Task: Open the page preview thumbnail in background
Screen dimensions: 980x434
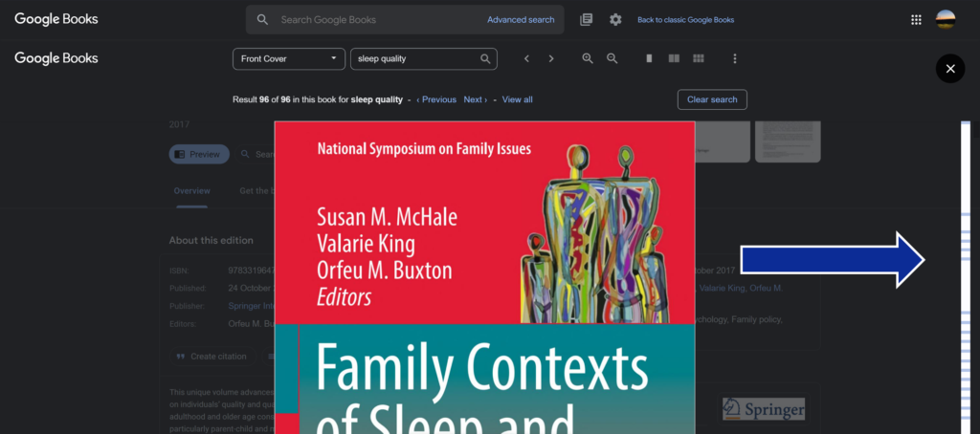Action: pyautogui.click(x=788, y=141)
